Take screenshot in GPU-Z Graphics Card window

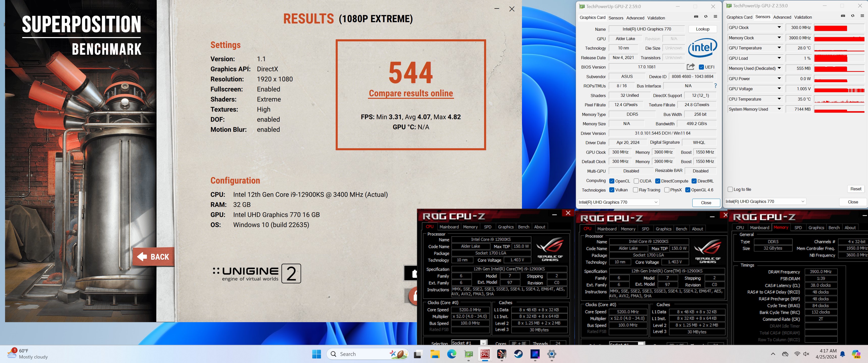pyautogui.click(x=696, y=16)
